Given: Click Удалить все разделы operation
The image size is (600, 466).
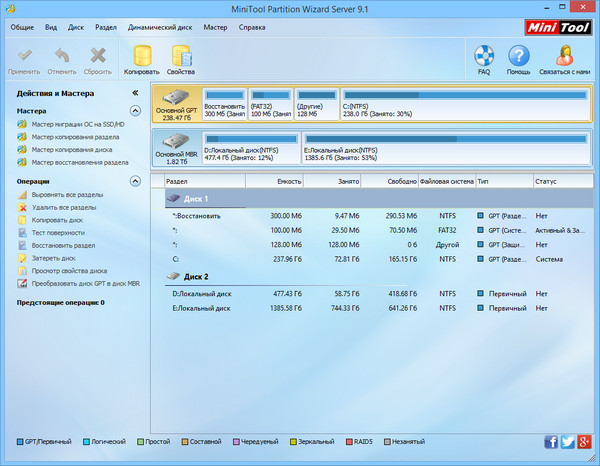Looking at the screenshot, I should (x=63, y=207).
